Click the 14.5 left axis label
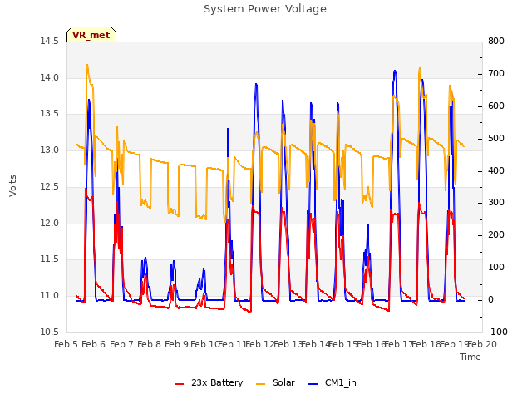The width and height of the screenshot is (532, 399). pyautogui.click(x=50, y=42)
